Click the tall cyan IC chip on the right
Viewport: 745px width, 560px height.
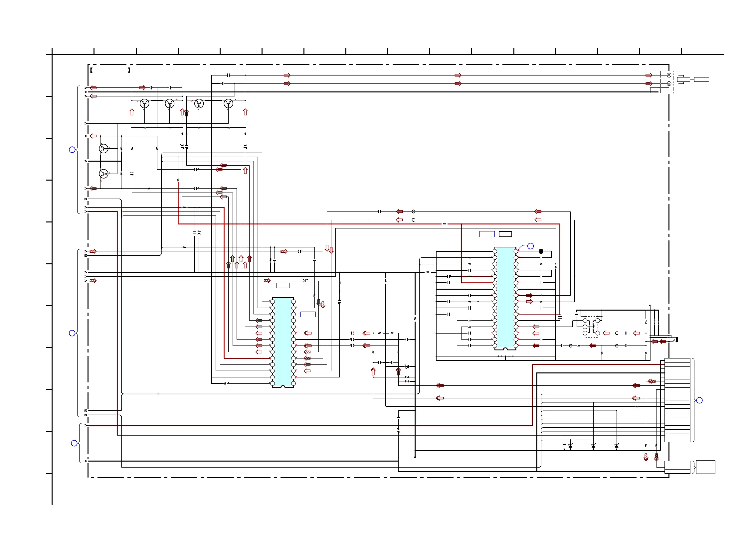coord(505,298)
